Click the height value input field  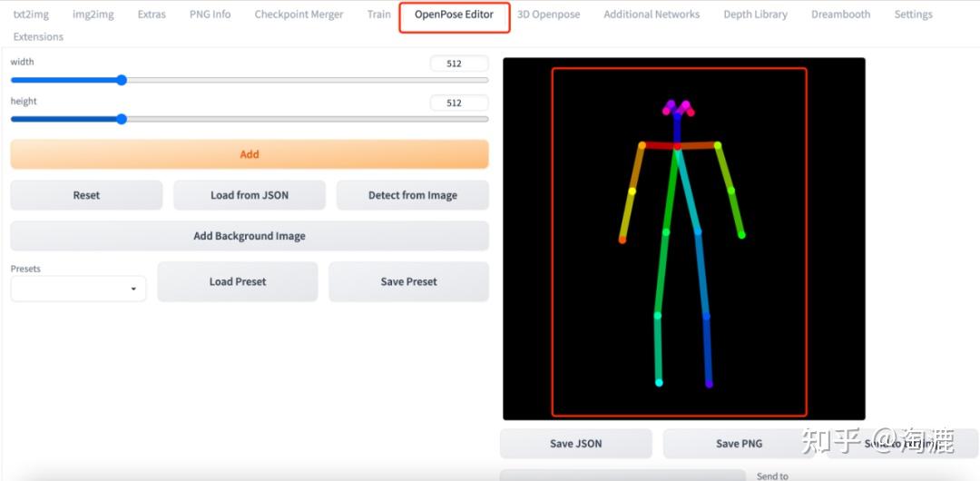click(x=459, y=103)
